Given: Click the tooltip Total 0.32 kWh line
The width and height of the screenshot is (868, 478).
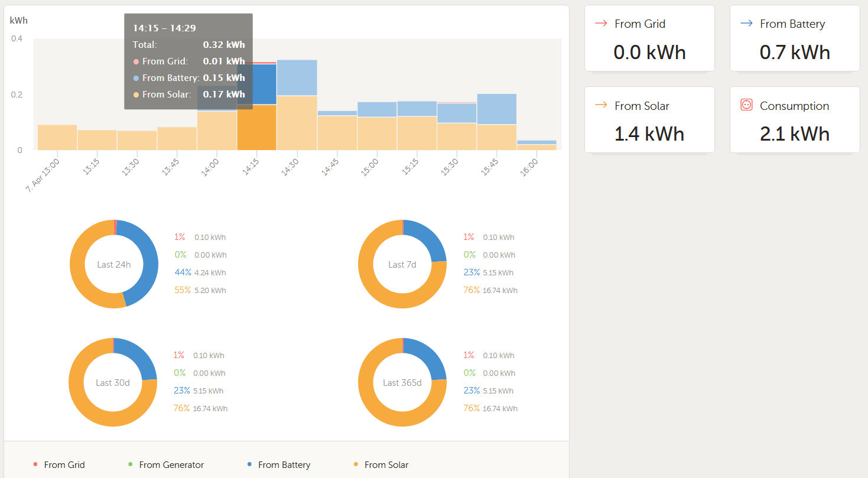Looking at the screenshot, I should click(188, 44).
